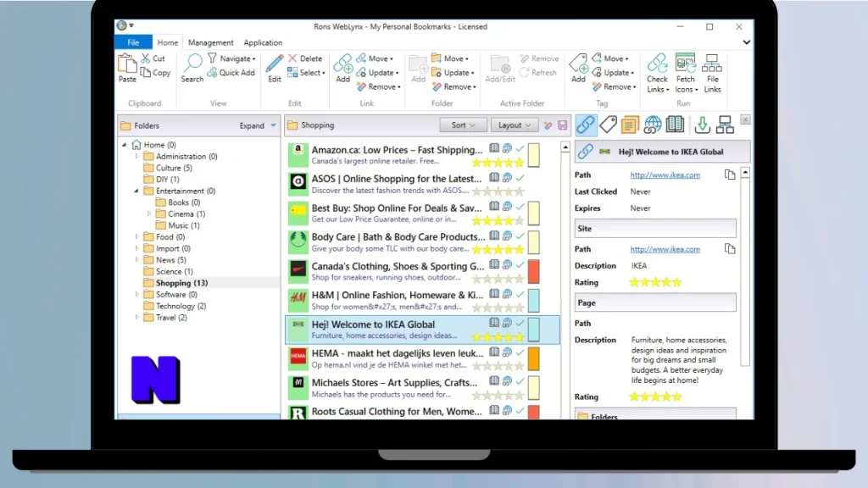
Task: Expand the Administration folder arrow
Action: coord(136,157)
